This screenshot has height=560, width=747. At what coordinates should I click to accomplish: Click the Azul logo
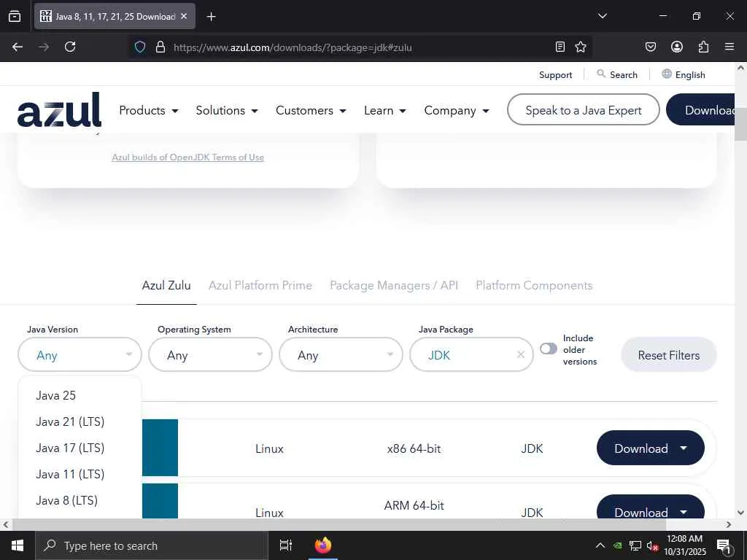click(x=59, y=110)
